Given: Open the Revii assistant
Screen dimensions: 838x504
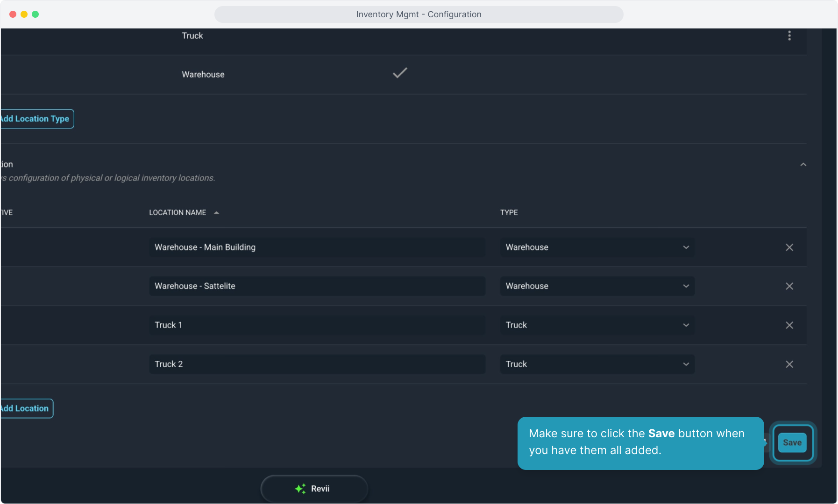Looking at the screenshot, I should point(314,489).
